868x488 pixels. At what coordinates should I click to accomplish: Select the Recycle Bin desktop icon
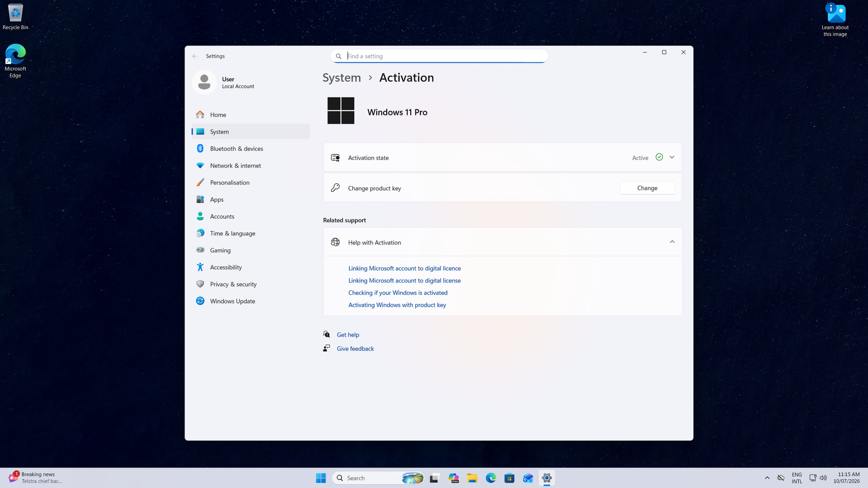[15, 17]
